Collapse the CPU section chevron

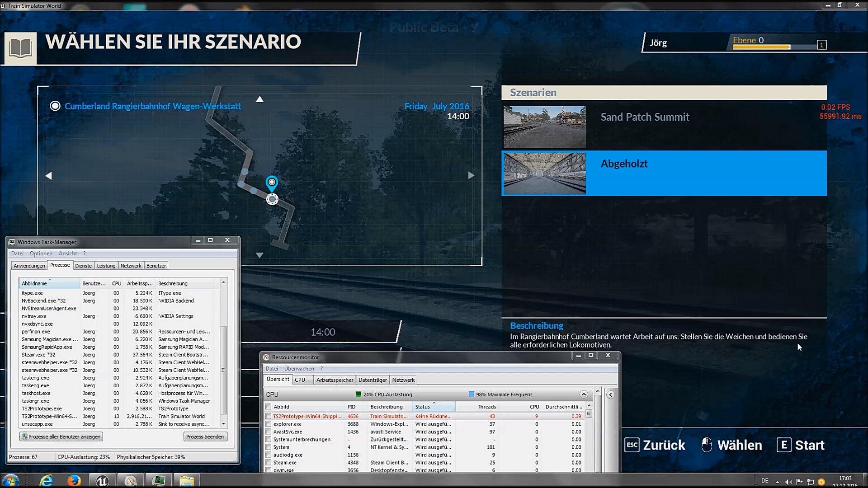click(584, 394)
